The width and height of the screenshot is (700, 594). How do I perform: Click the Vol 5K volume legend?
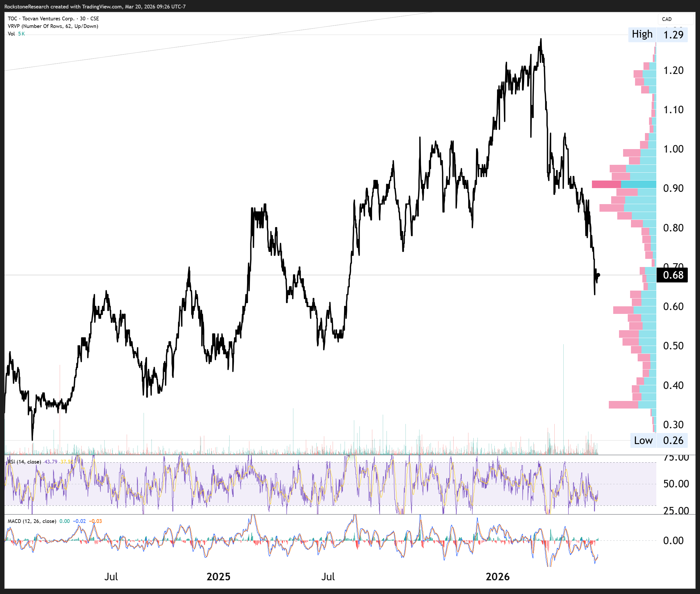tap(16, 34)
